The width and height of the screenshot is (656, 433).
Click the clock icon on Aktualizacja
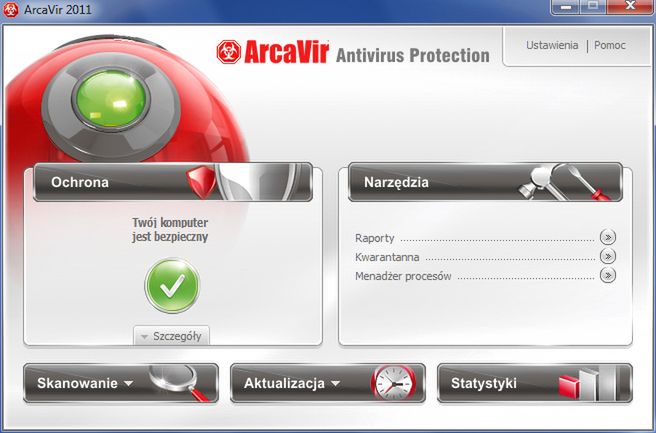coord(393,382)
